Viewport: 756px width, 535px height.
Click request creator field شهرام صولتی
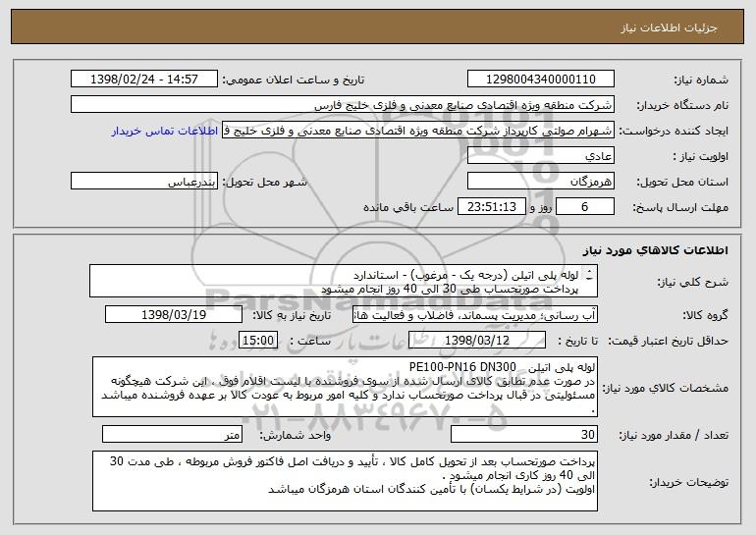point(418,131)
